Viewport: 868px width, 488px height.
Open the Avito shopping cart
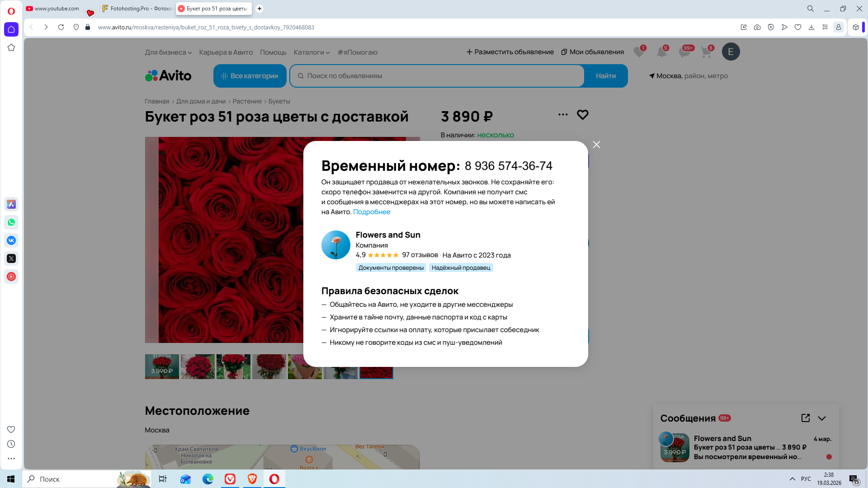pos(706,52)
